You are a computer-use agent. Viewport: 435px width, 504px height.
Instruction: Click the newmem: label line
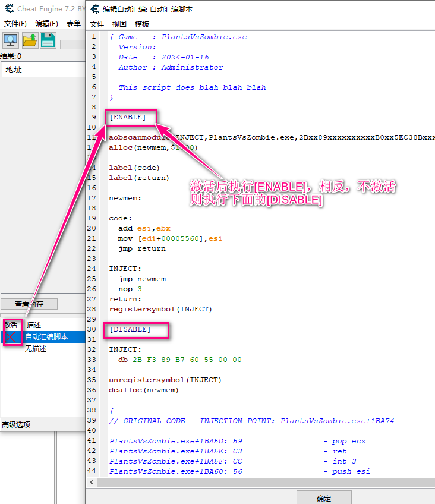(125, 198)
